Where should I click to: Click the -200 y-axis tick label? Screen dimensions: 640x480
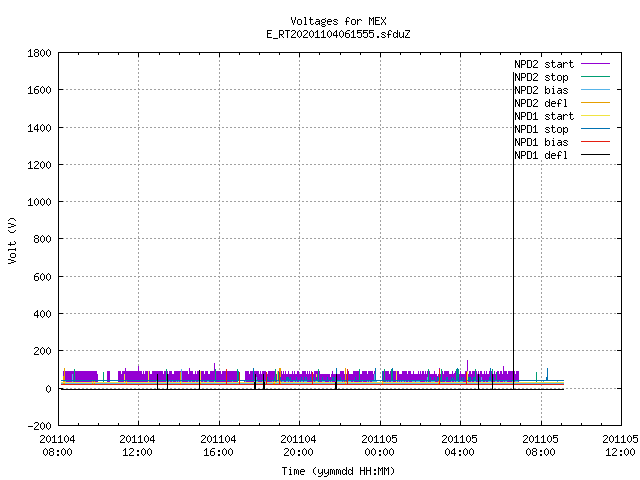[39, 426]
